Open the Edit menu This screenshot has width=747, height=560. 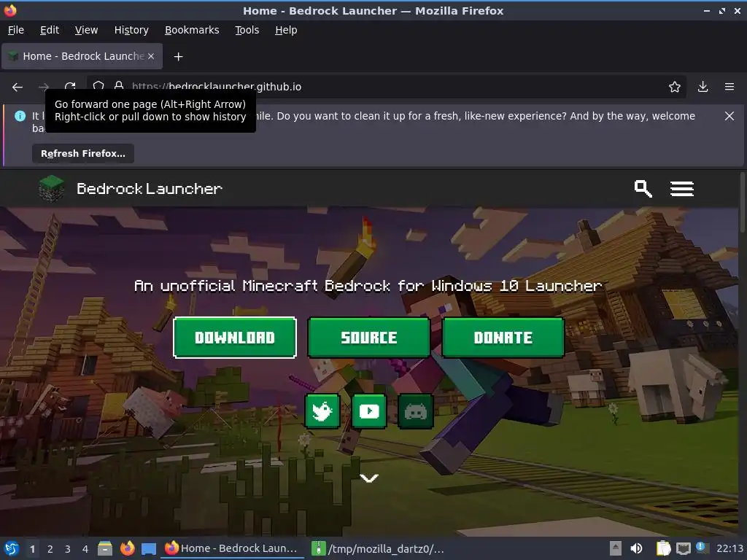point(50,30)
